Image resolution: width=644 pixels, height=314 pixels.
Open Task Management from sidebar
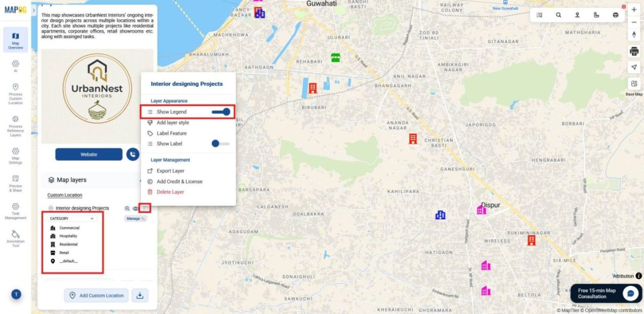point(16,210)
